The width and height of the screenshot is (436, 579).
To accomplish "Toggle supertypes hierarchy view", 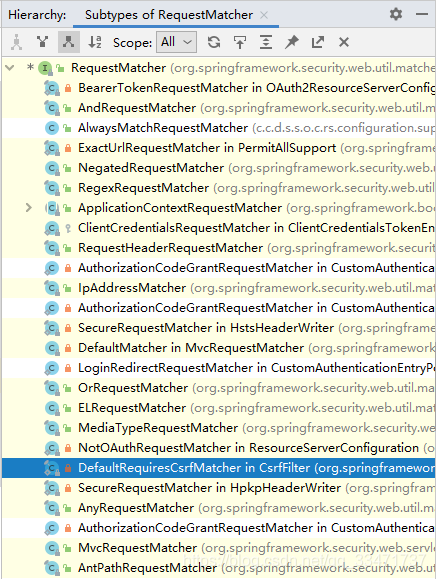I will click(43, 42).
